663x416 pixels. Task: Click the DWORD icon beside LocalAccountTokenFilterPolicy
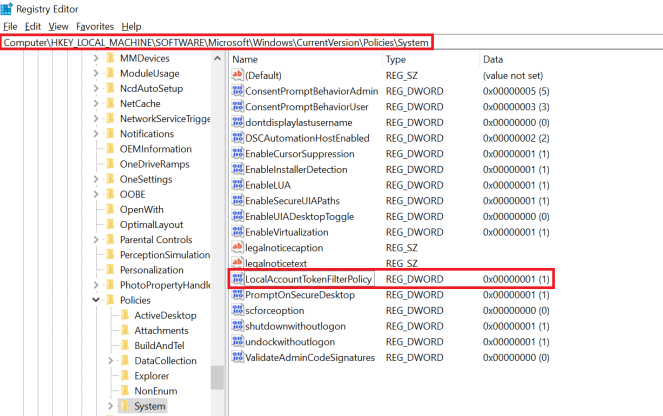tap(238, 279)
